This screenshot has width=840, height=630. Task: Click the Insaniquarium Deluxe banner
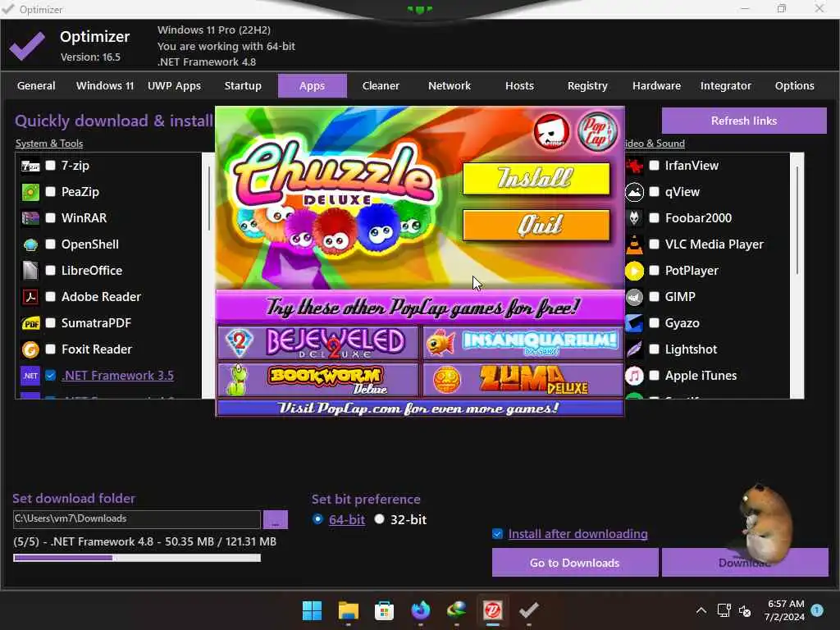523,342
